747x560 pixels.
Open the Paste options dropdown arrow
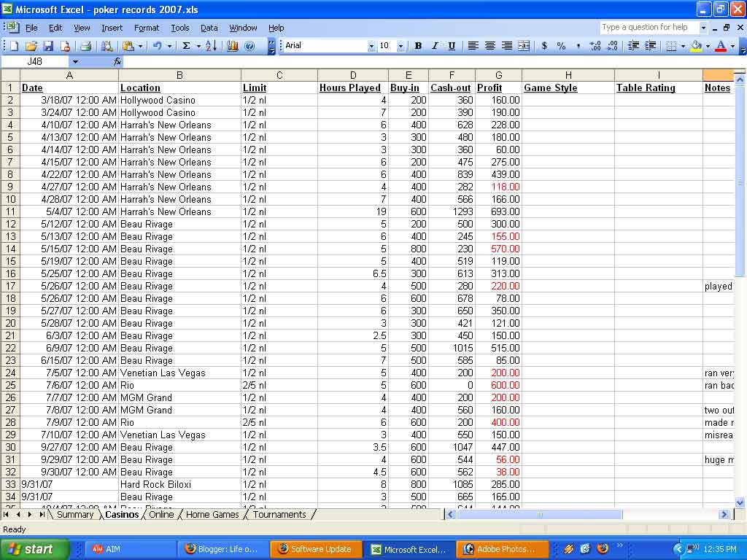[141, 46]
